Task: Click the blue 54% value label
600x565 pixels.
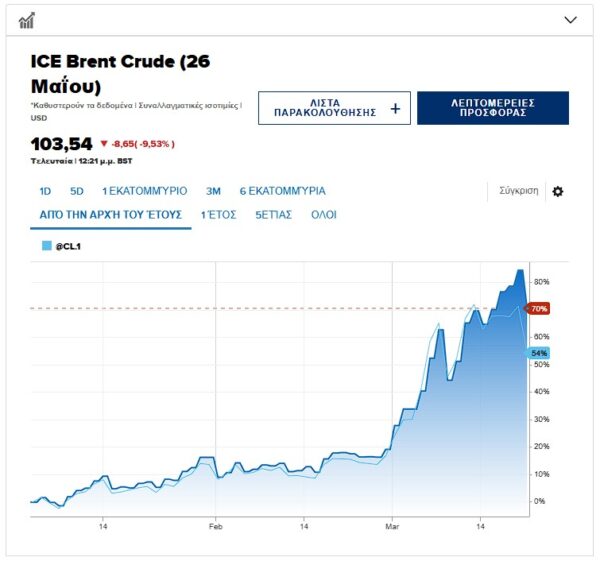Action: point(539,353)
